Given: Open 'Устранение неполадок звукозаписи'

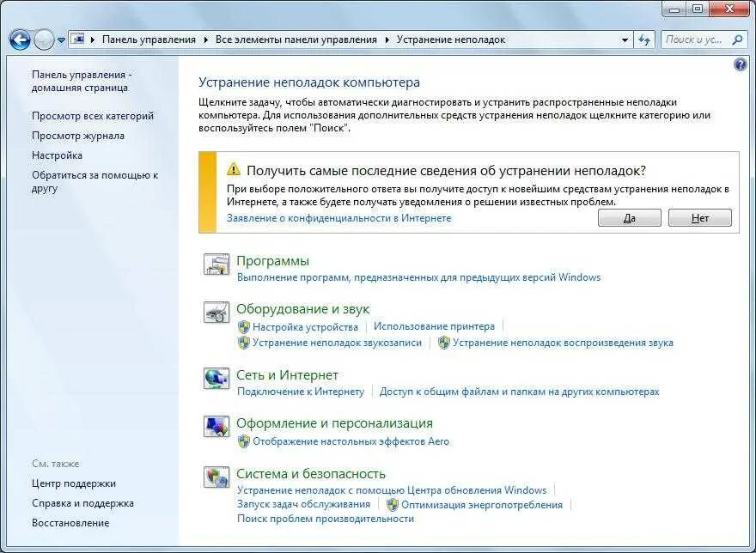Looking at the screenshot, I should pos(337,343).
